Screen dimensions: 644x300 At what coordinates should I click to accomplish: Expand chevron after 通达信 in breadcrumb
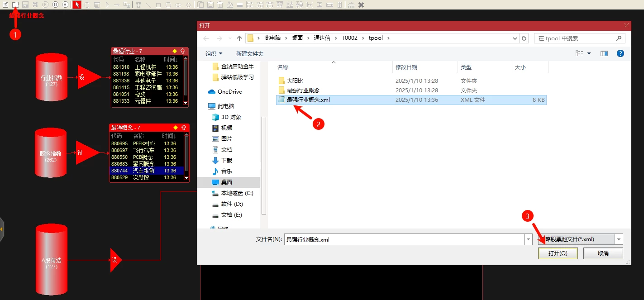[336, 38]
